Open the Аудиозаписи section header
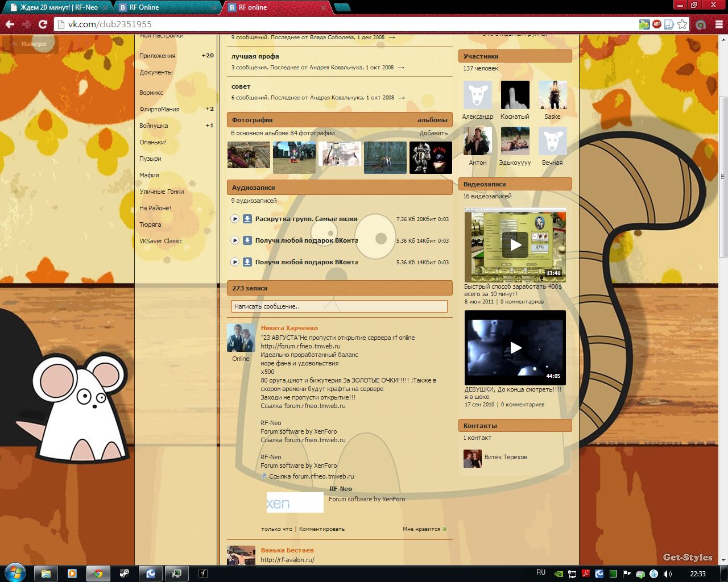Viewport: 728px width, 582px height. click(x=340, y=188)
